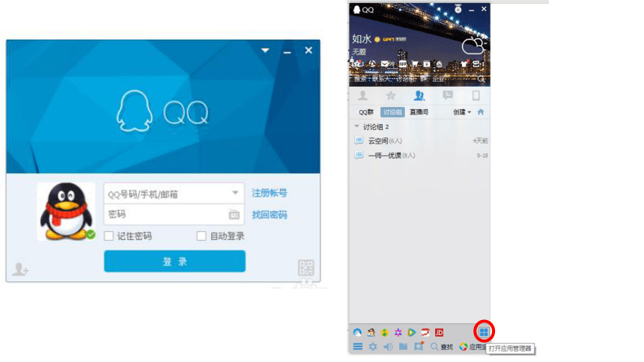Switch to the groups tab icon
644x362 pixels.
(x=419, y=96)
